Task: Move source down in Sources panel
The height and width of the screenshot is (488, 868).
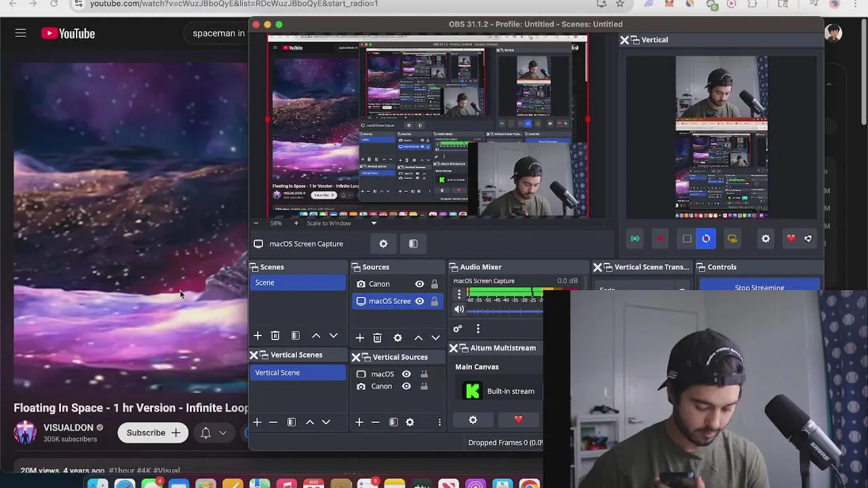Action: (436, 338)
